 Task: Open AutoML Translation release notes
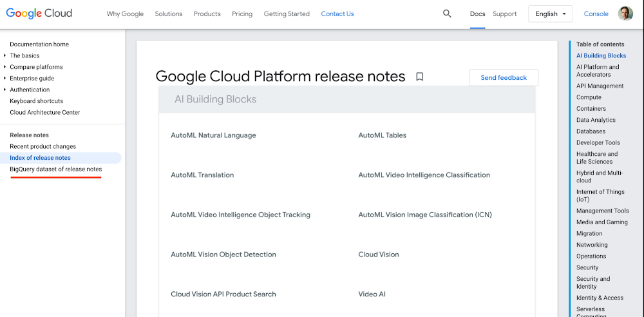202,175
